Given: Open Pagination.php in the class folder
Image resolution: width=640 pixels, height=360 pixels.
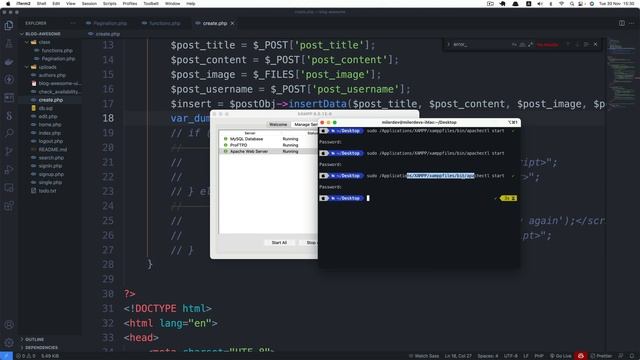Looking at the screenshot, I should click(58, 59).
